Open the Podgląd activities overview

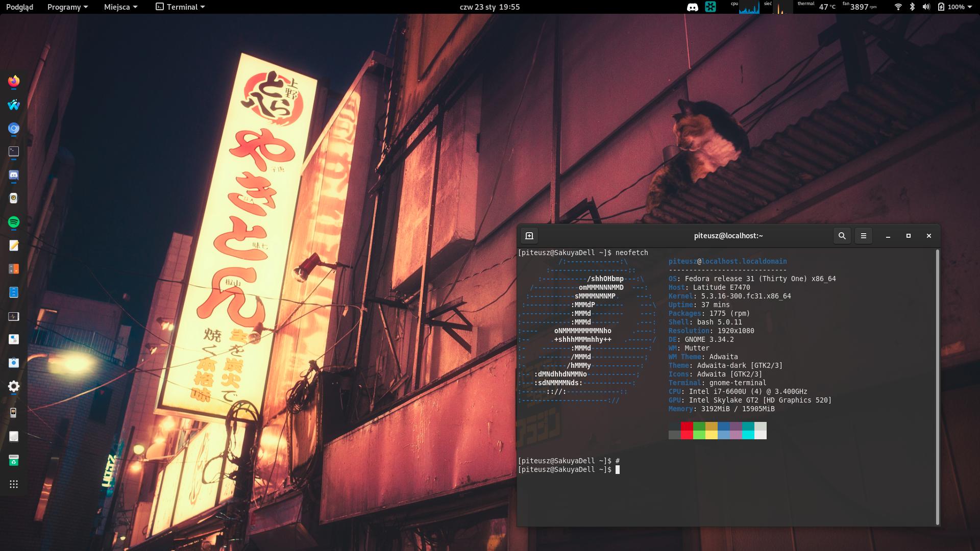coord(19,7)
